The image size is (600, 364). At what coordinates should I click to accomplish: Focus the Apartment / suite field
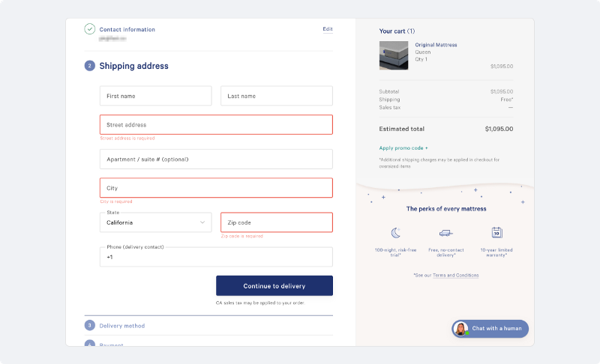click(x=216, y=160)
